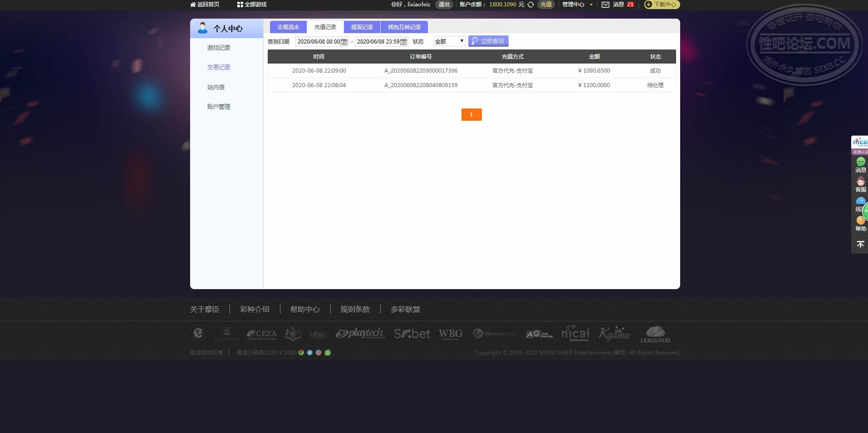Click the 充值方式 column header

(x=512, y=57)
